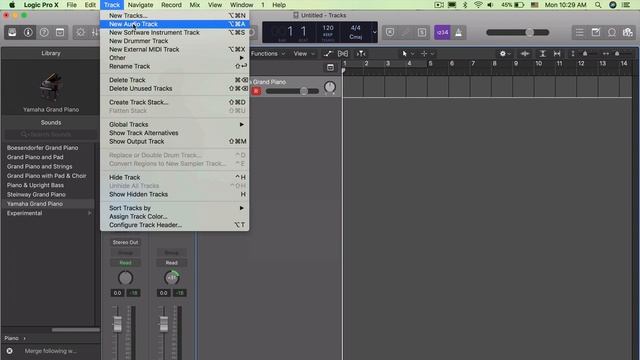Select Show Hidden Tracks menu item
Screen dimensions: 640x360
point(175,194)
